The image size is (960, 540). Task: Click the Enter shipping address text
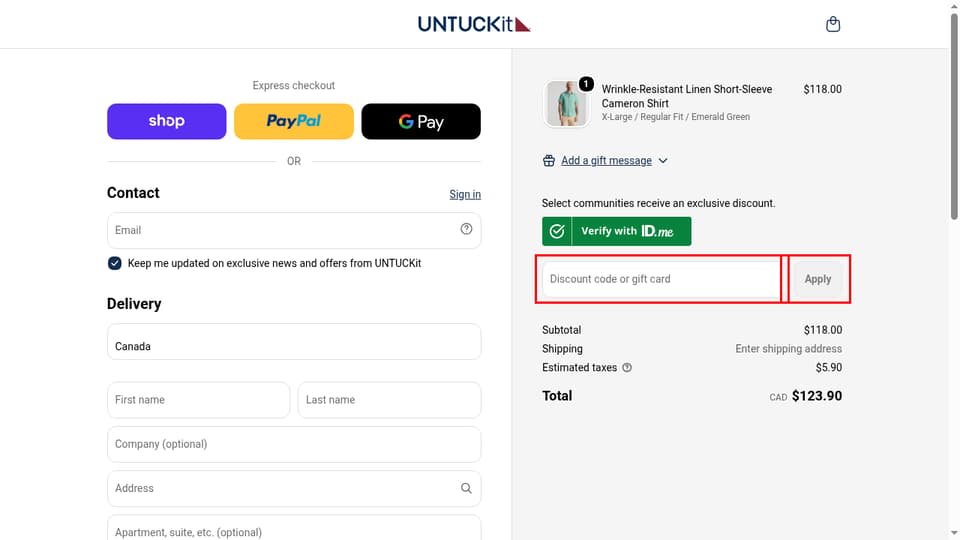(789, 349)
